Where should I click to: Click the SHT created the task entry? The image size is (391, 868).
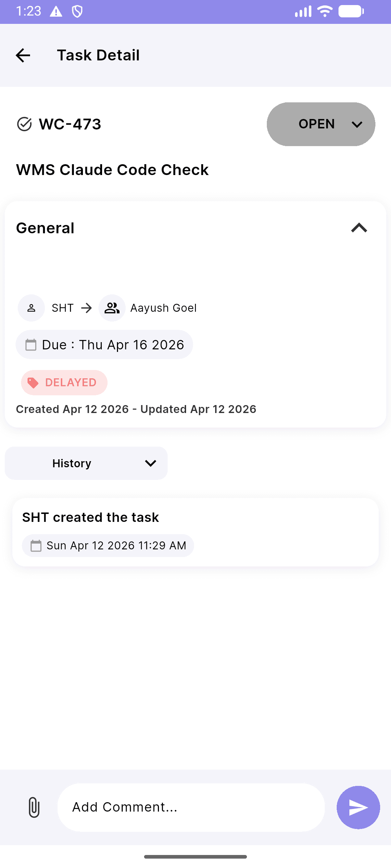tap(195, 518)
